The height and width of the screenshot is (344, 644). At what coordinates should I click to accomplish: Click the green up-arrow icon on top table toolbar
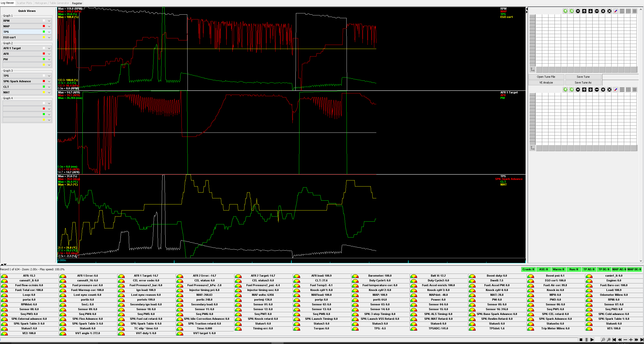(x=565, y=11)
